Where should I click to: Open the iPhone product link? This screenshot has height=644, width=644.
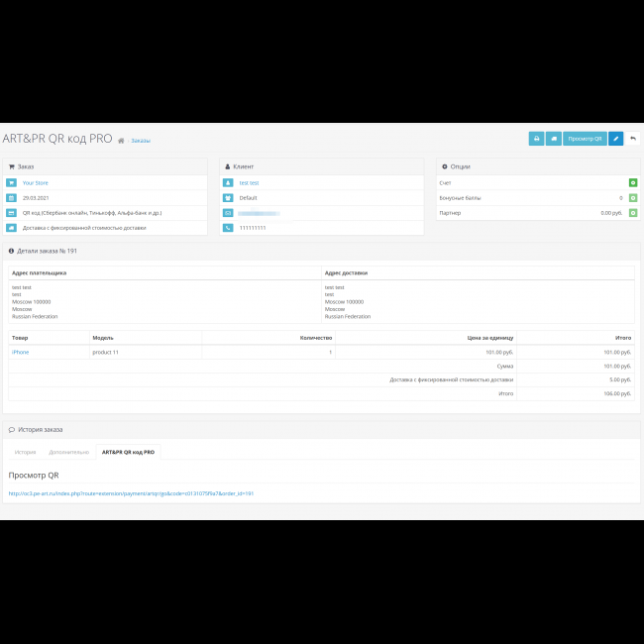click(x=20, y=352)
